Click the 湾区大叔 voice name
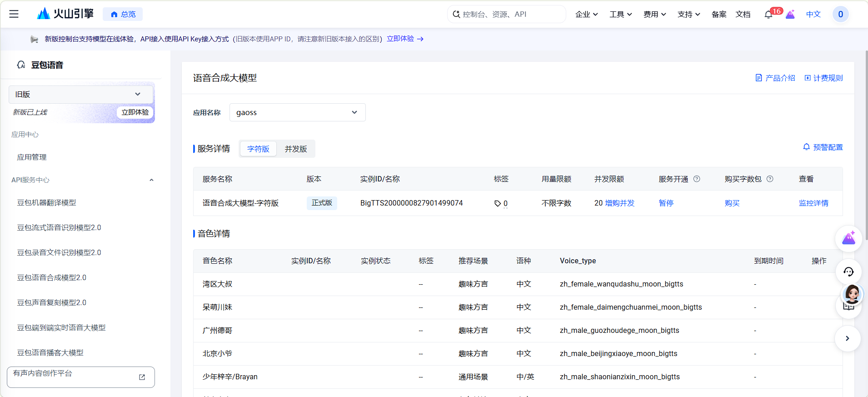The height and width of the screenshot is (397, 868). click(217, 284)
